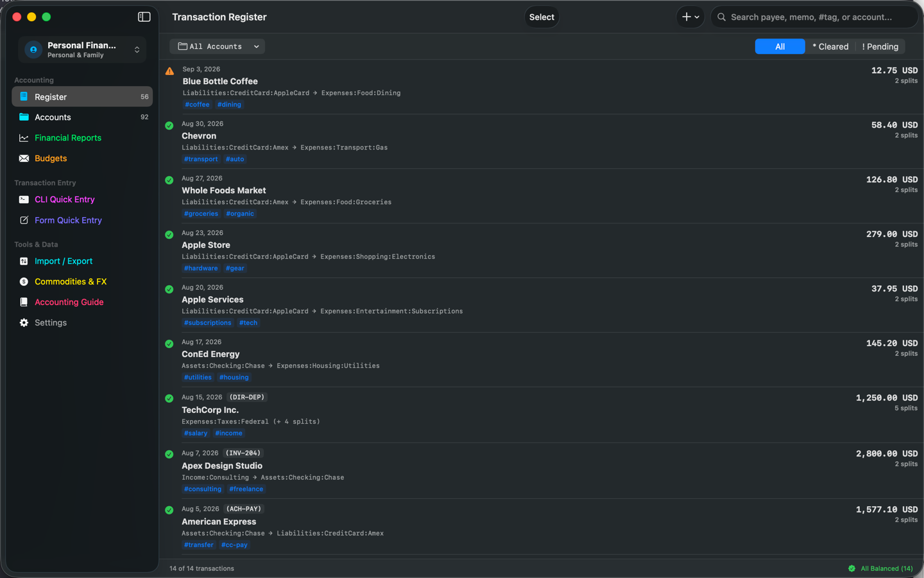Image resolution: width=924 pixels, height=578 pixels.
Task: Open Form Quick Entry
Action: (x=82, y=220)
